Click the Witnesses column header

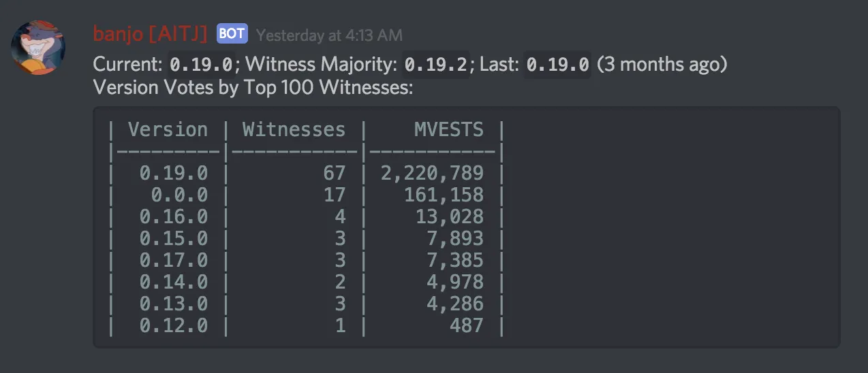click(x=294, y=129)
